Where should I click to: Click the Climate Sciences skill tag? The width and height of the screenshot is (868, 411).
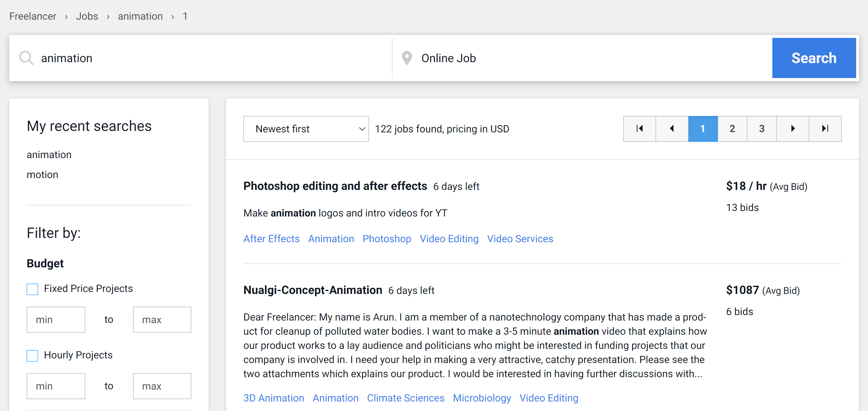pyautogui.click(x=405, y=398)
